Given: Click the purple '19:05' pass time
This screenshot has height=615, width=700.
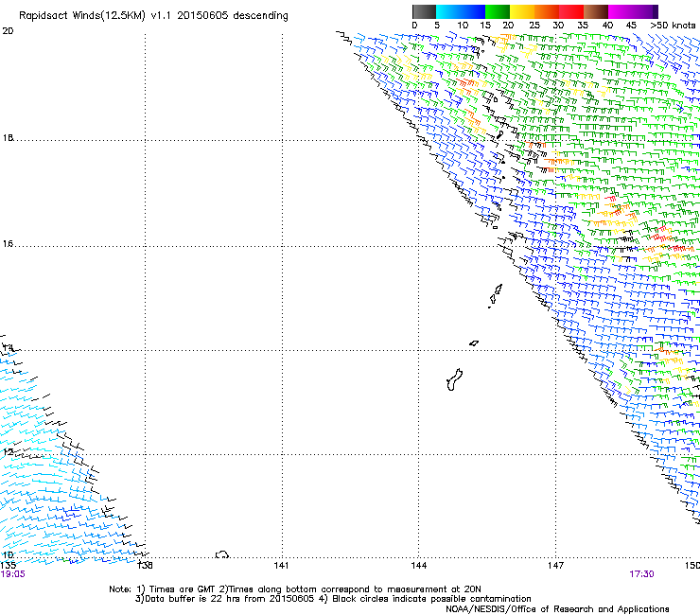Looking at the screenshot, I should click(x=13, y=574).
